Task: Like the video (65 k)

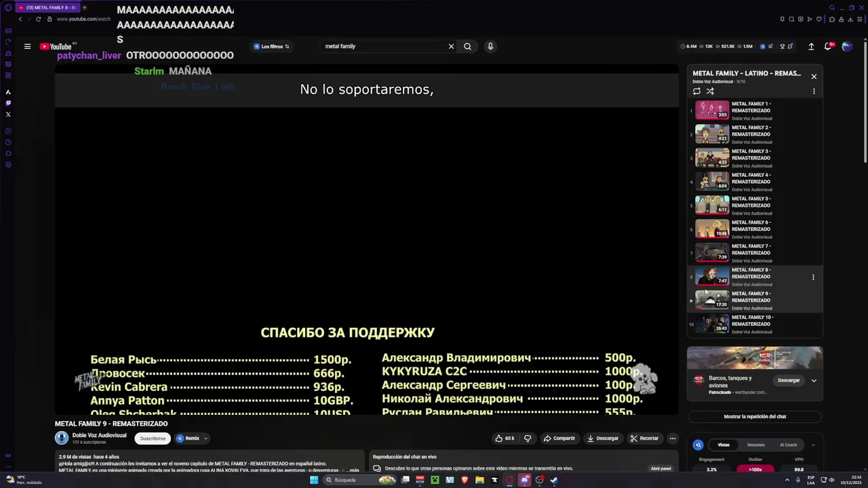Action: coord(505,439)
